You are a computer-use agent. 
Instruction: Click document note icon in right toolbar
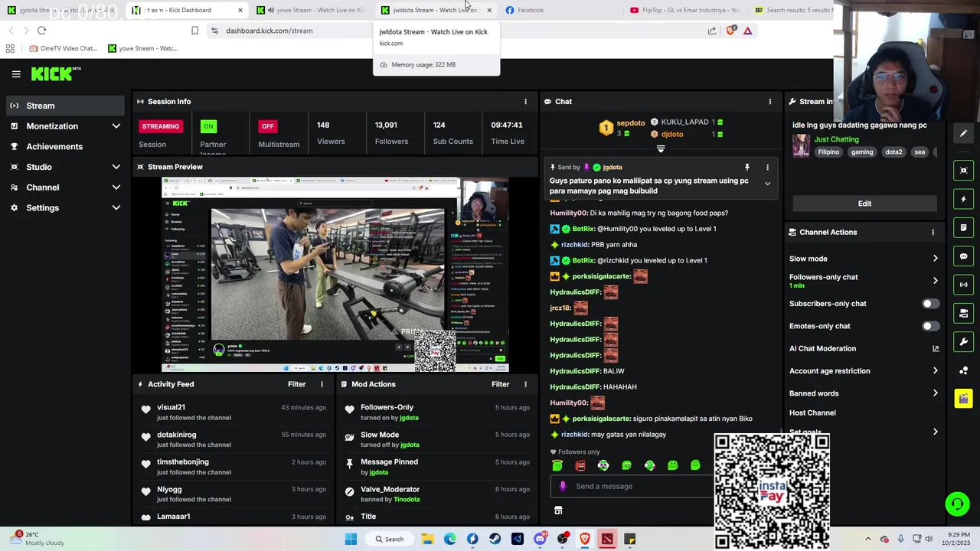964,227
